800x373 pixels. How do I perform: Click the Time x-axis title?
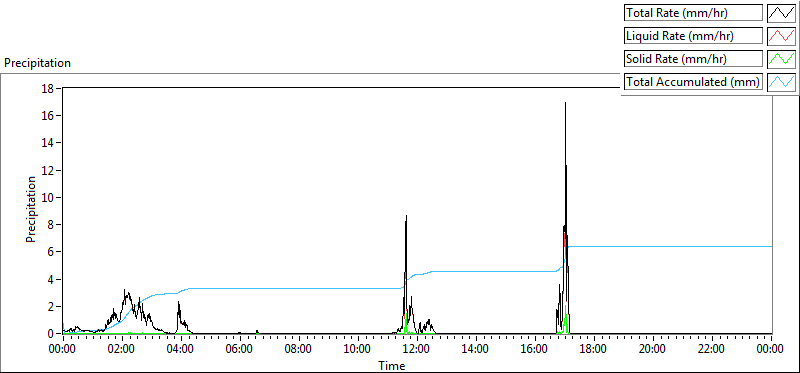click(x=392, y=365)
